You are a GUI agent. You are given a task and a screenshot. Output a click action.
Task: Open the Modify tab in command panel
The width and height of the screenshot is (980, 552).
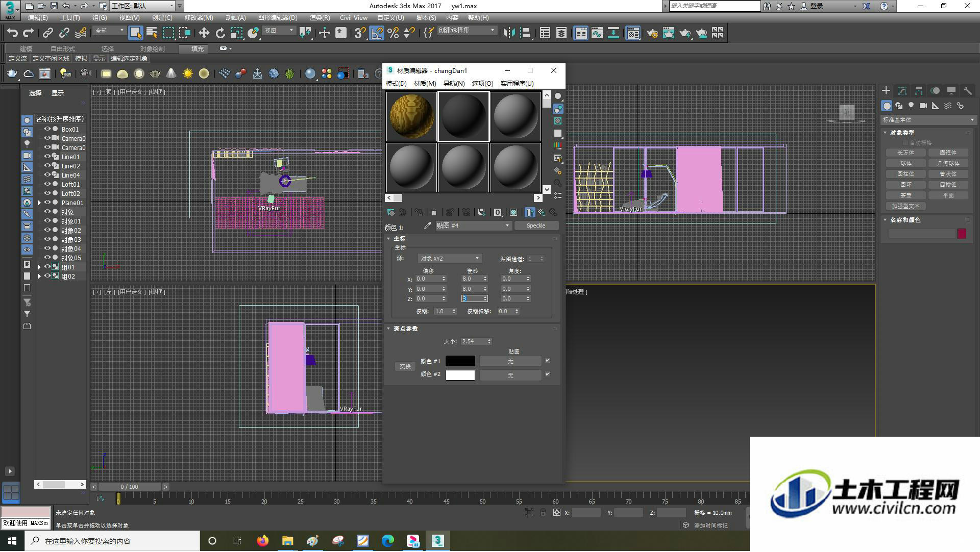(902, 91)
